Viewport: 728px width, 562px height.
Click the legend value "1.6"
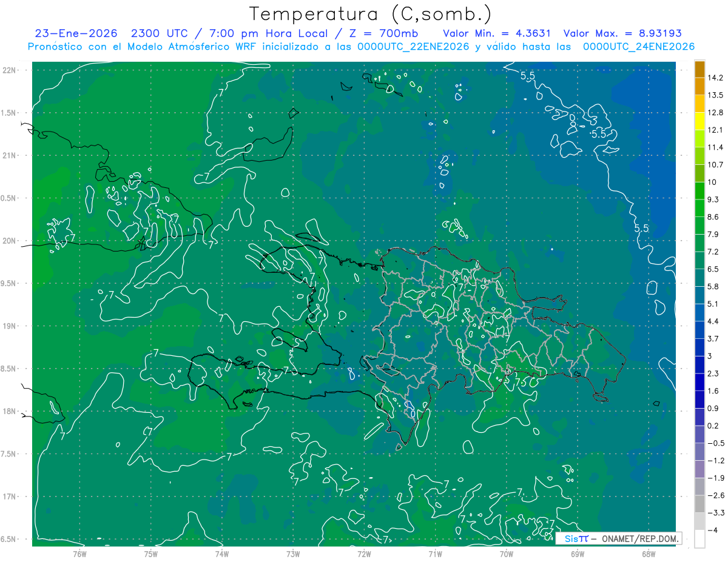click(713, 391)
